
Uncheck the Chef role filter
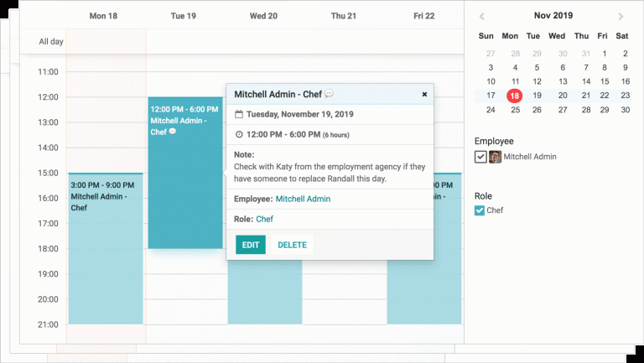[x=480, y=210]
